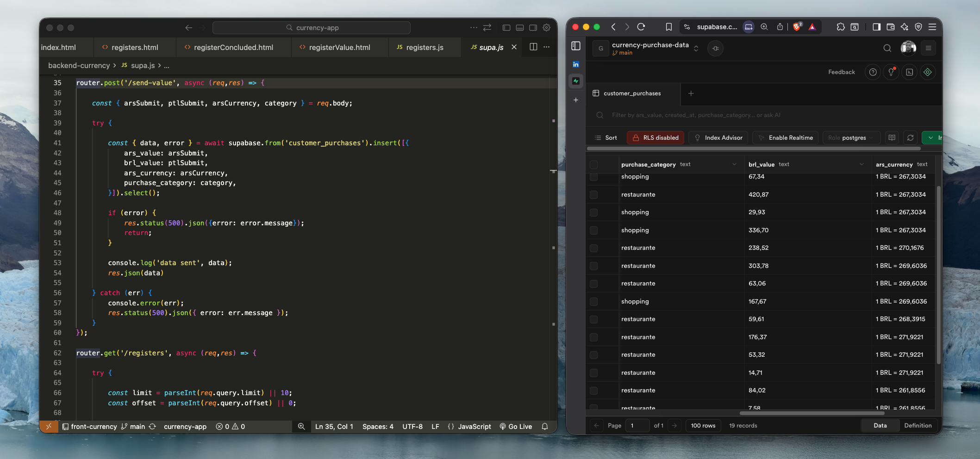Open the green Insert dropdown button

click(932, 138)
